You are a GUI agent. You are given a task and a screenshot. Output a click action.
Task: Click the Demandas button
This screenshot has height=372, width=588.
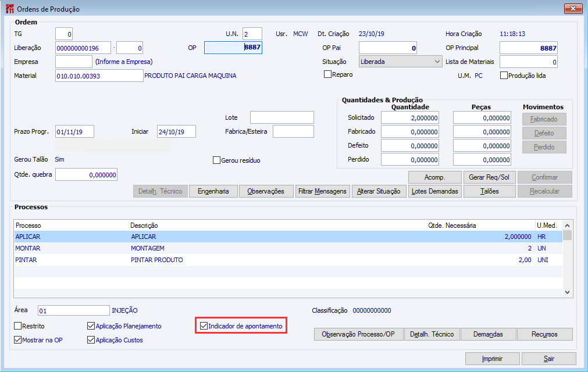coord(488,334)
